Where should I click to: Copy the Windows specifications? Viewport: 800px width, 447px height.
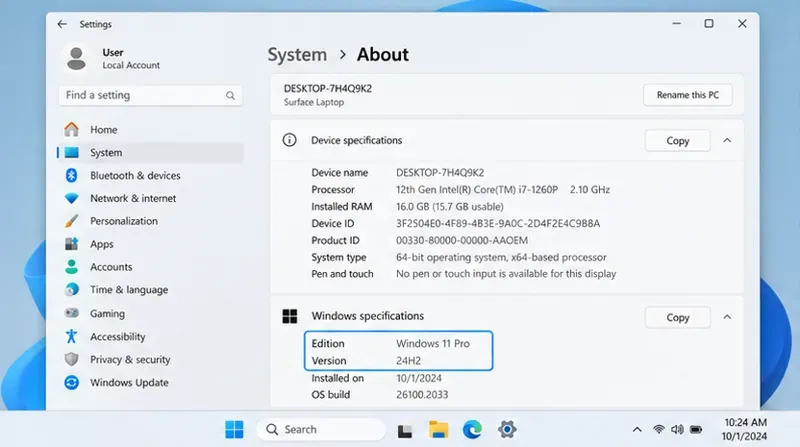tap(678, 317)
